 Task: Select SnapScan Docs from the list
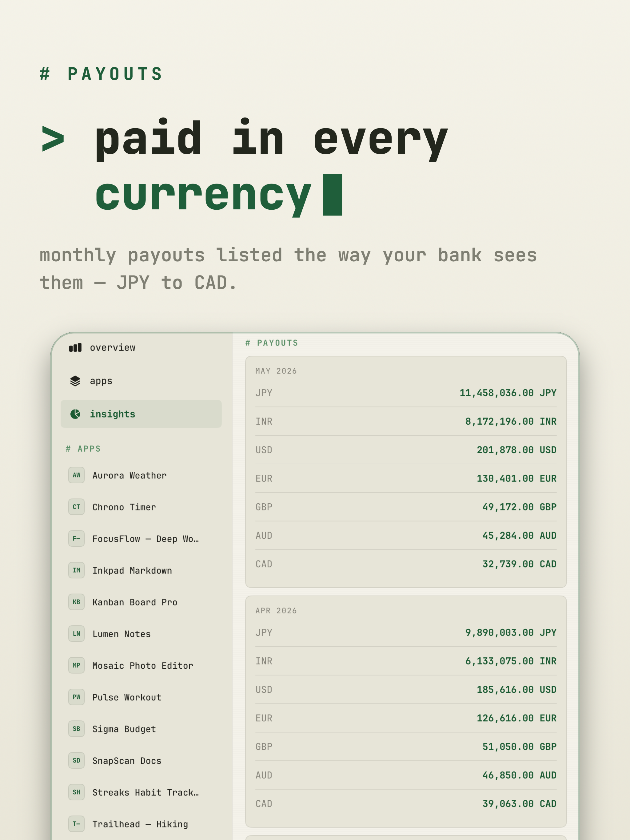pyautogui.click(x=141, y=761)
